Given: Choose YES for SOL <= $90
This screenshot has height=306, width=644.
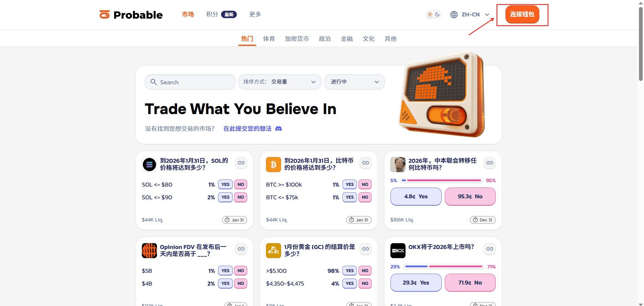Looking at the screenshot, I should [225, 197].
